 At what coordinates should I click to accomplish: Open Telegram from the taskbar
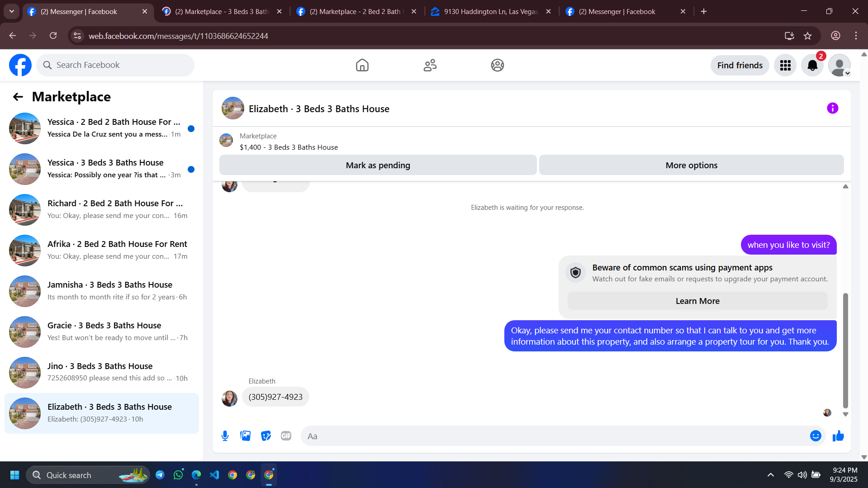coord(160,475)
